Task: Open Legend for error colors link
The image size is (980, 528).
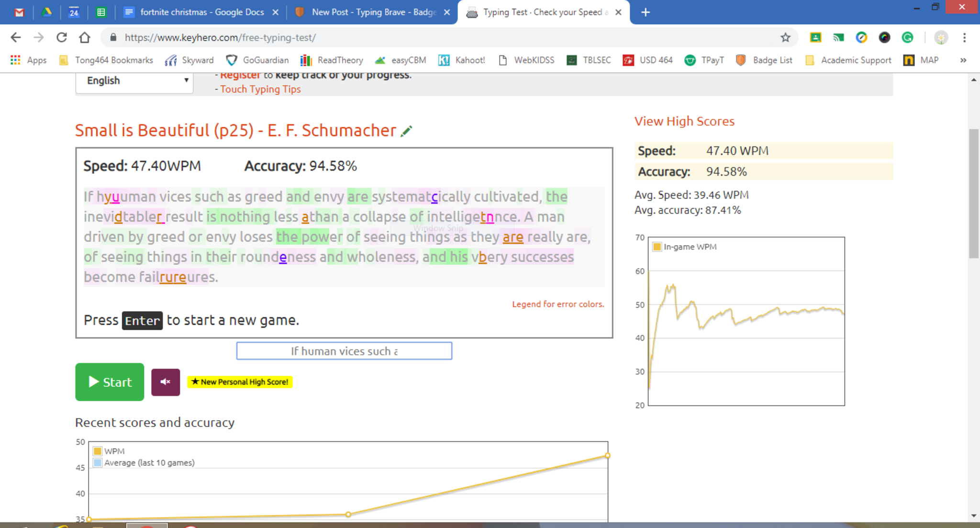Action: tap(558, 304)
